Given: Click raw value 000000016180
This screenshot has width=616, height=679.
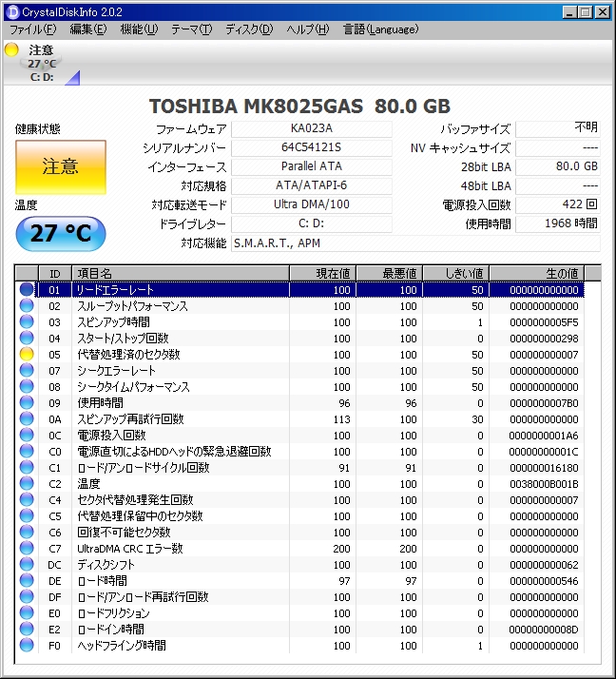Looking at the screenshot, I should (x=544, y=468).
